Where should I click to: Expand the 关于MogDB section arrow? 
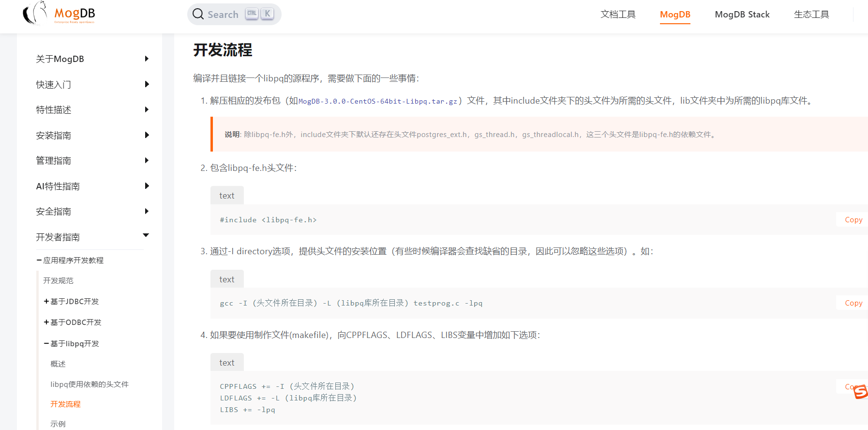pyautogui.click(x=147, y=59)
